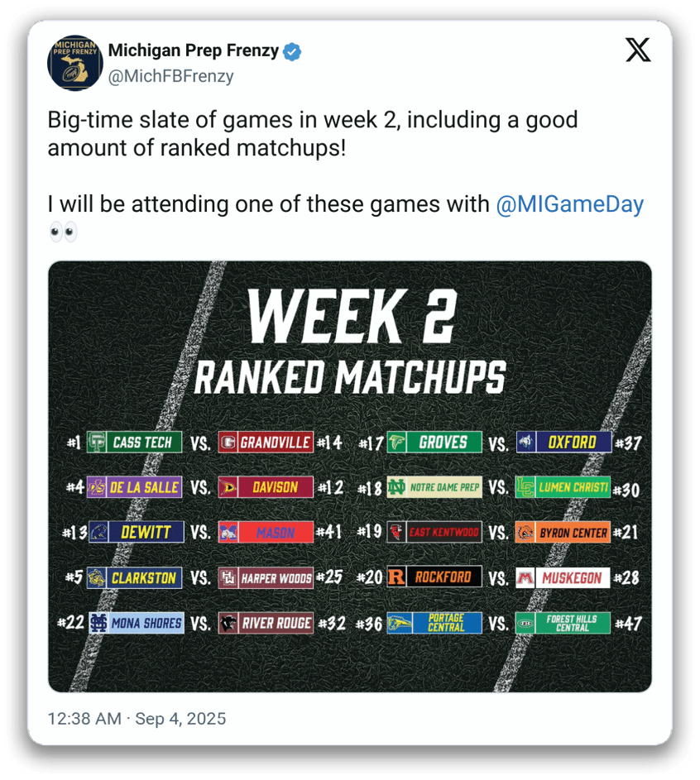Viewport: 700px width, 780px height.
Task: Click the Cass Tech team logo
Action: coord(97,443)
